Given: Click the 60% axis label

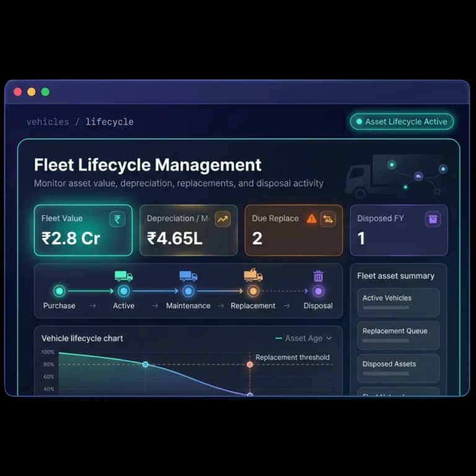Looking at the screenshot, I should (48, 377).
